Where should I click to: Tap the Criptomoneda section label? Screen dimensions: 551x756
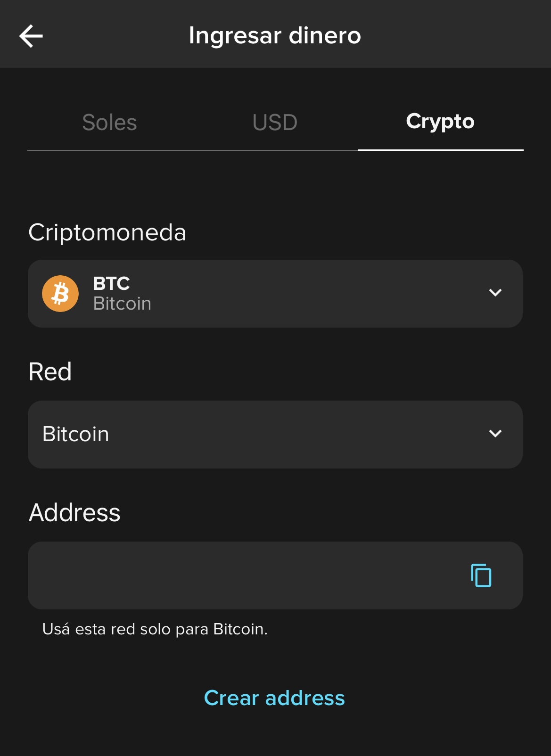(x=107, y=233)
